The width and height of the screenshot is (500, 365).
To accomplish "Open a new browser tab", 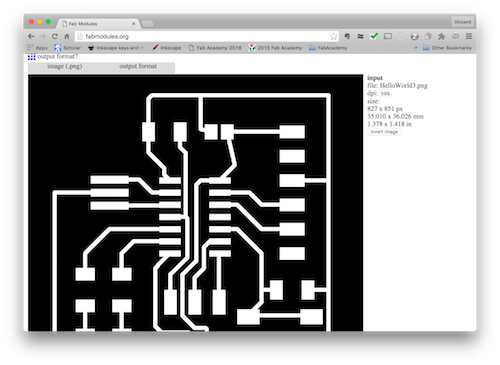I will click(147, 24).
